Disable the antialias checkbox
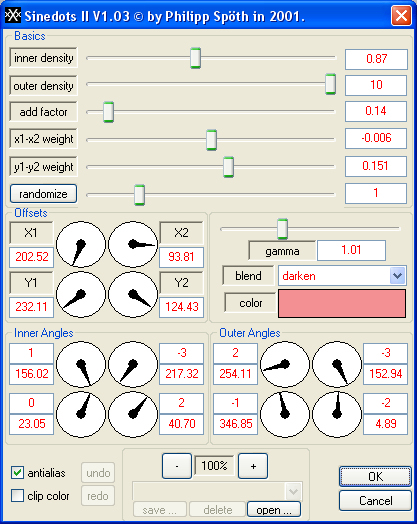The height and width of the screenshot is (524, 417). tap(17, 473)
